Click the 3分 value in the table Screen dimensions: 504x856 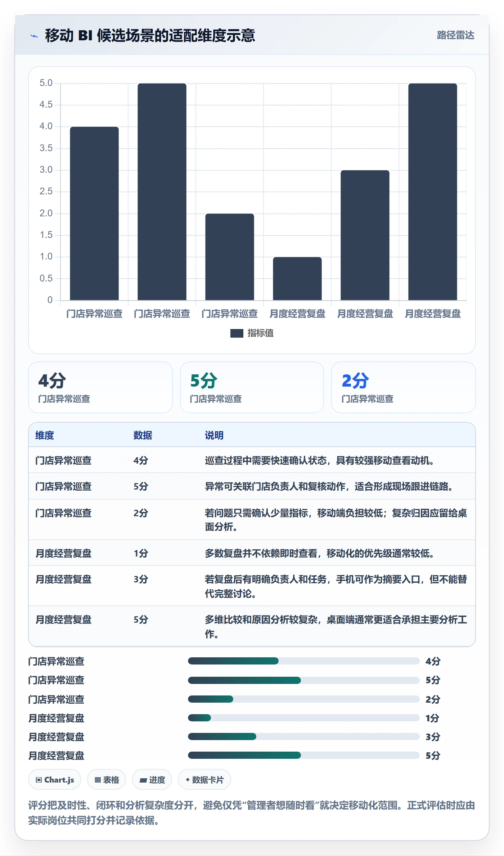point(141,579)
